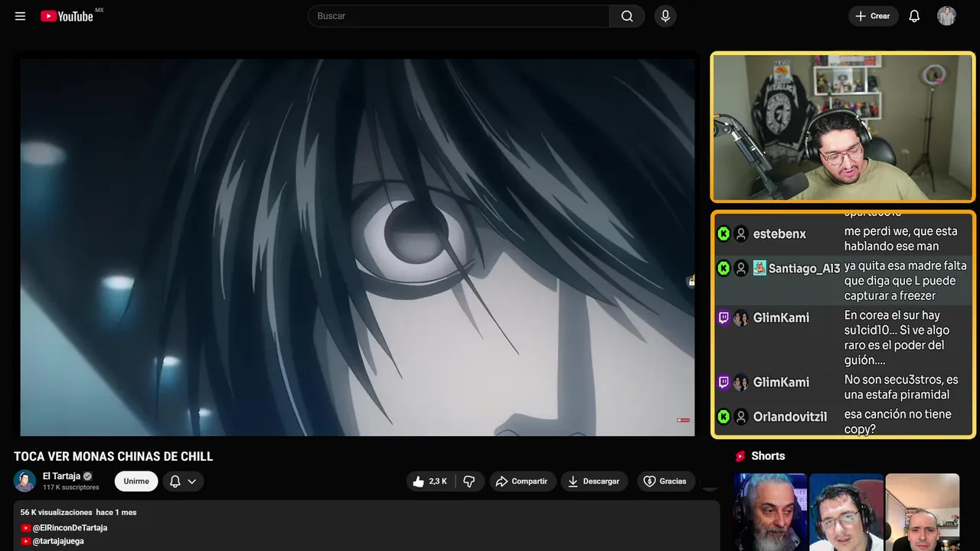Like the video (2,3 K)
This screenshot has width=980, height=551.
pos(430,481)
